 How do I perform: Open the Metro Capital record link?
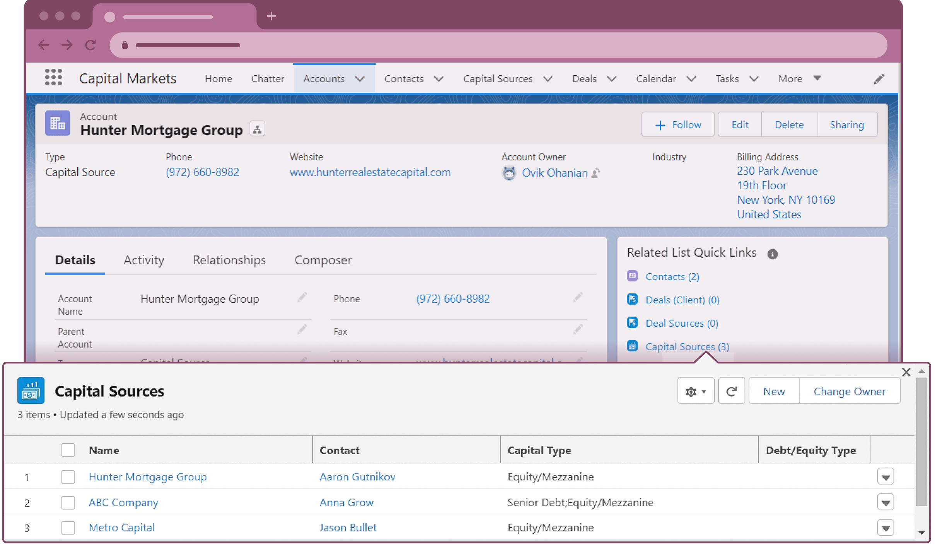(x=121, y=528)
